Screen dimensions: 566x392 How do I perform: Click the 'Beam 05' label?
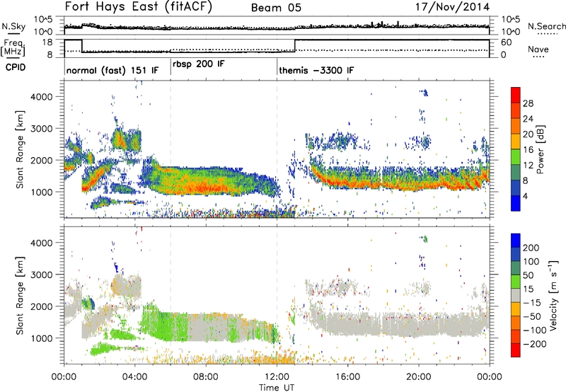click(x=276, y=8)
